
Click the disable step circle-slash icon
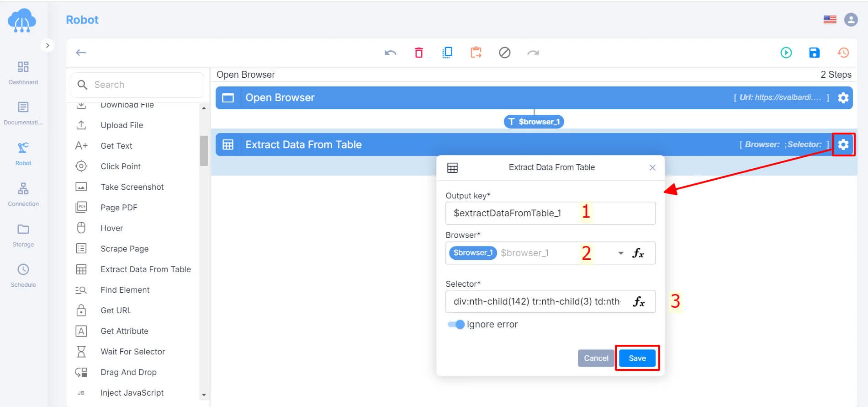(x=504, y=53)
